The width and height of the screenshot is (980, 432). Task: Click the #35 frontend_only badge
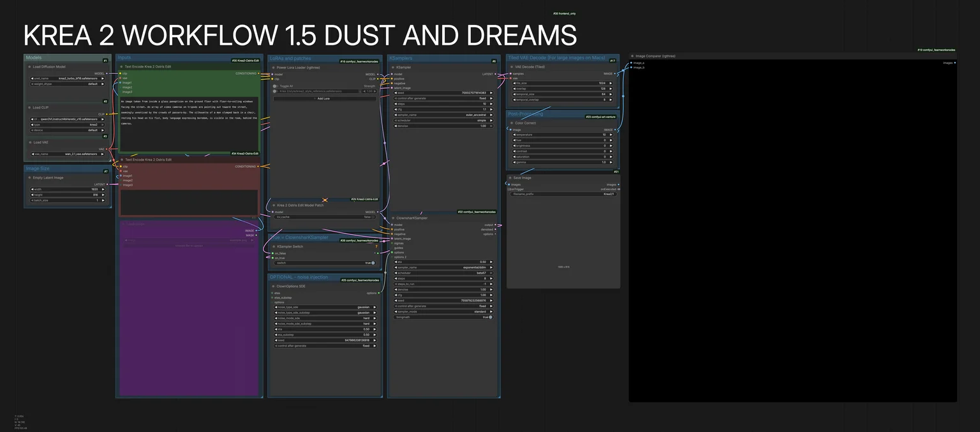point(564,13)
